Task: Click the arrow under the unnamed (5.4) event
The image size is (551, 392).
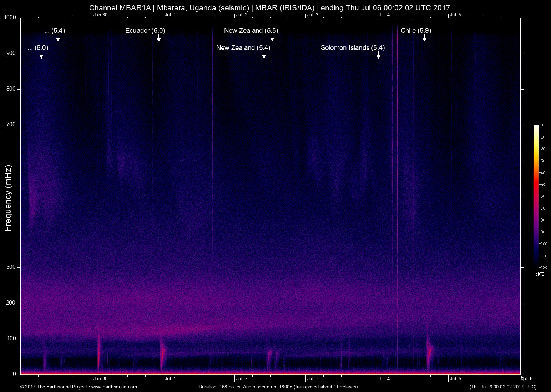Action: coord(58,38)
